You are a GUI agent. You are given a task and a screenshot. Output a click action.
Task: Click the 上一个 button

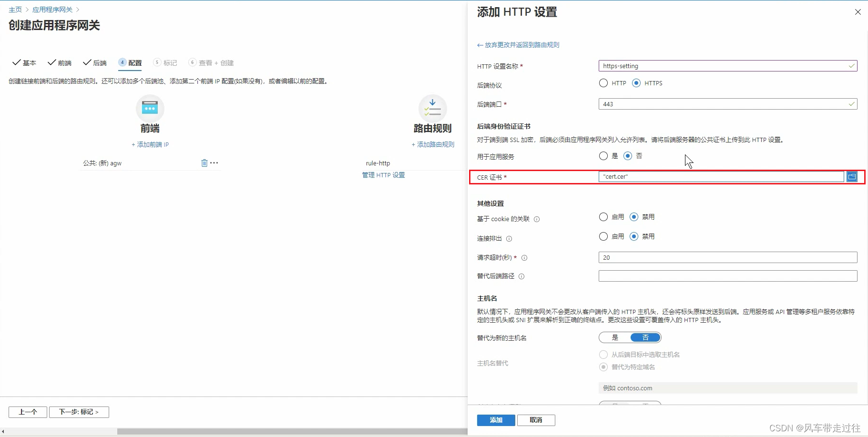[28, 412]
